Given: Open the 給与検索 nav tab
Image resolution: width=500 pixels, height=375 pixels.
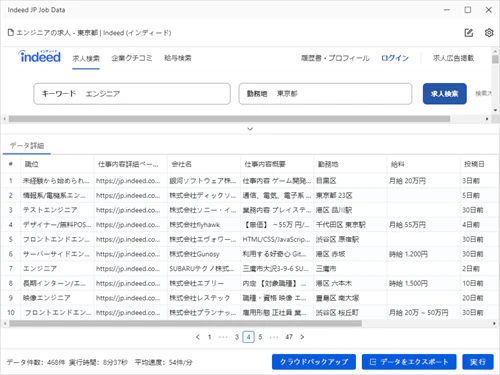Looking at the screenshot, I should [178, 58].
